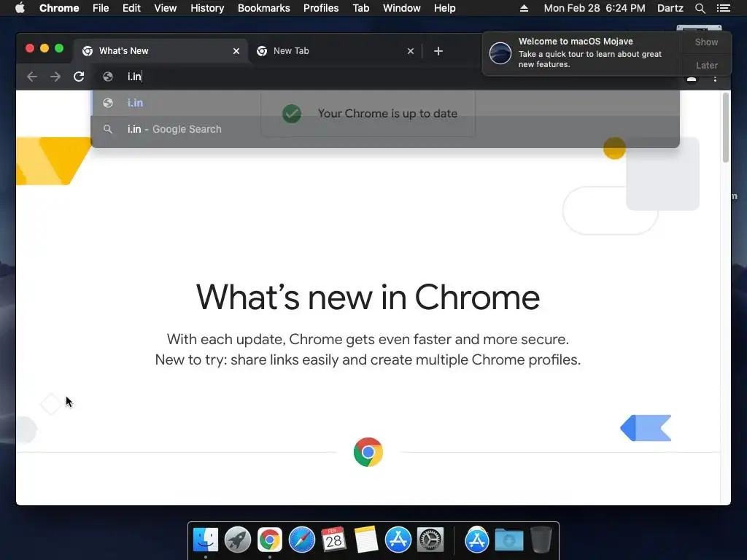
Task: Click the yellow window minimize button
Action: pyautogui.click(x=44, y=48)
